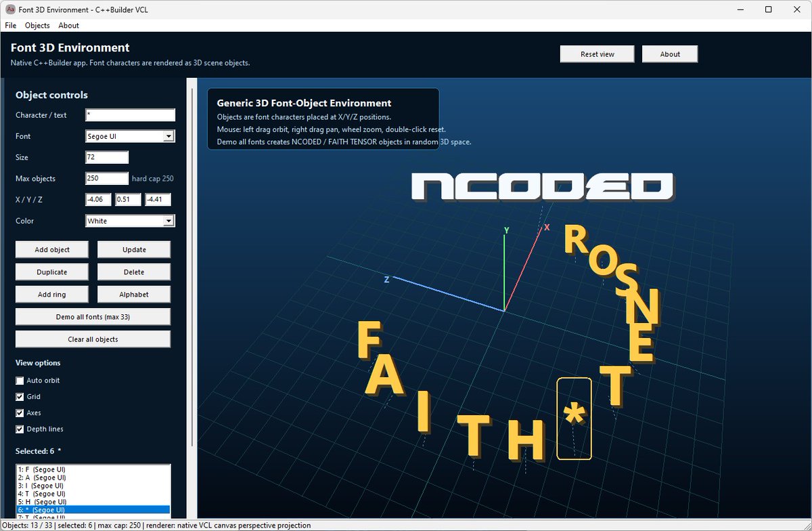Select list row '1: F (Segoe UI)'
Screen dimensions: 812x531
(93, 469)
